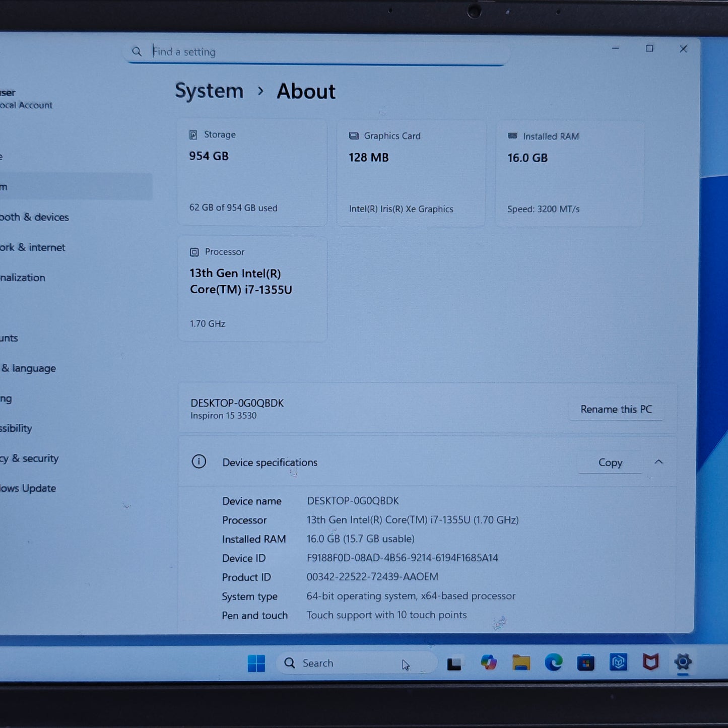Open Bluetooth & devices settings
728x728 pixels.
pyautogui.click(x=34, y=217)
